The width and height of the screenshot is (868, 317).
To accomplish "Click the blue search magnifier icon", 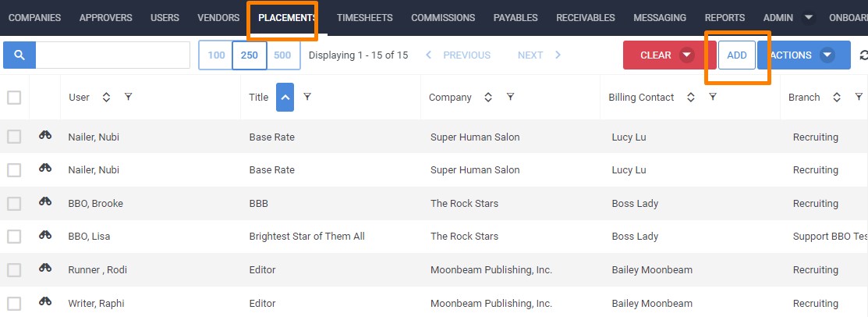I will tap(19, 55).
